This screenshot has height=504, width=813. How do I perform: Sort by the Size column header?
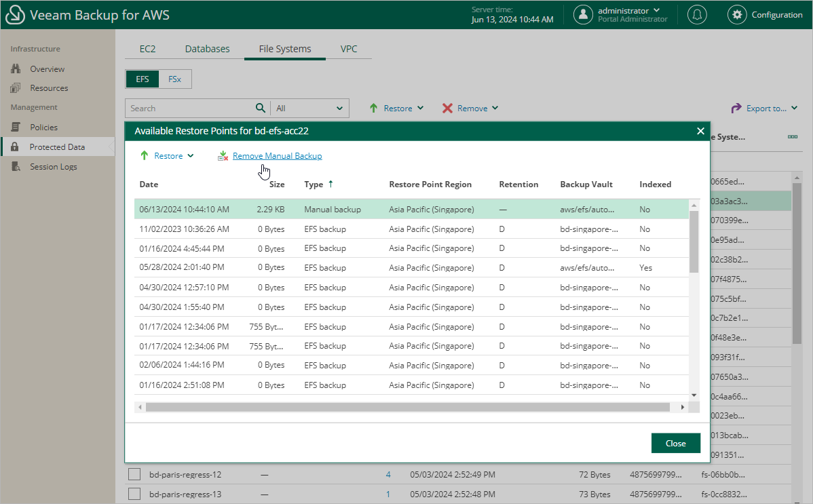277,184
